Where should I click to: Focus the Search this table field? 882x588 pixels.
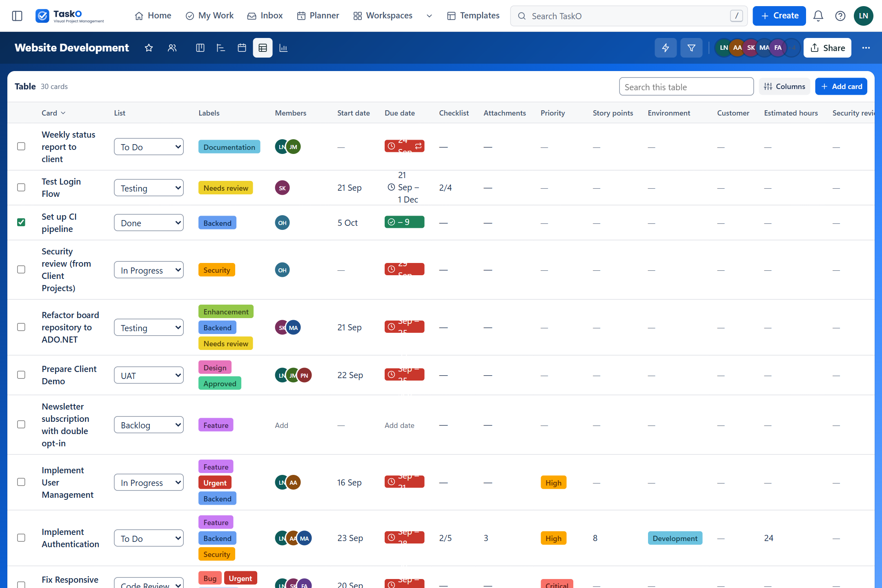point(686,87)
